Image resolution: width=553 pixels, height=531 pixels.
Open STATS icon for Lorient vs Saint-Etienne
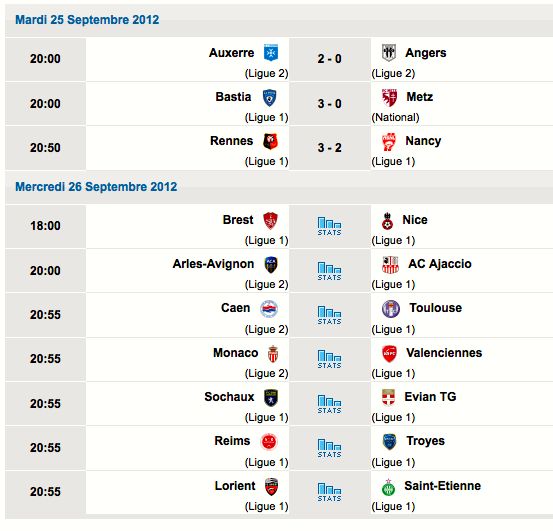[x=329, y=492]
